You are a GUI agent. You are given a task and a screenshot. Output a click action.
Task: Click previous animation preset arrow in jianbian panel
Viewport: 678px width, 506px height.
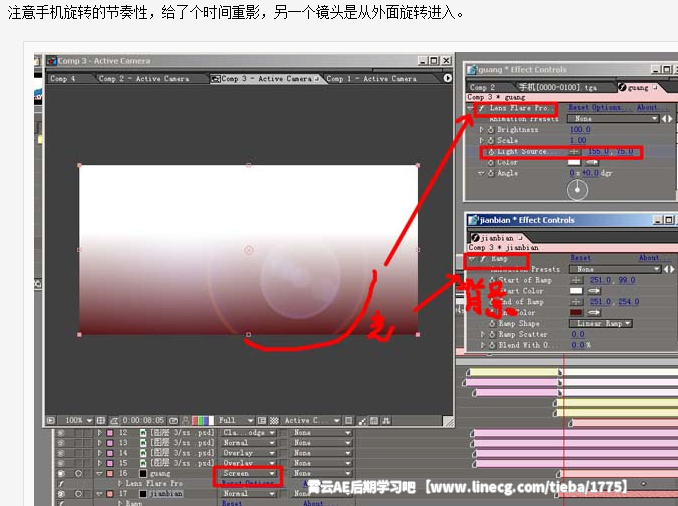[666, 269]
